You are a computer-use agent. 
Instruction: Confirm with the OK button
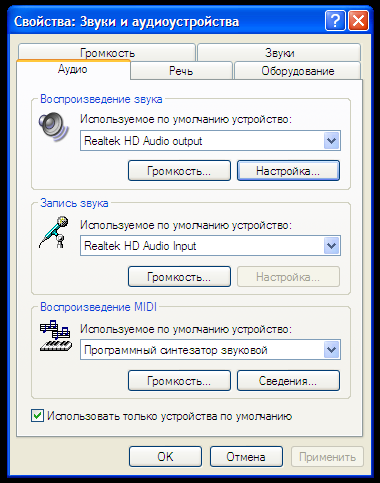(165, 457)
